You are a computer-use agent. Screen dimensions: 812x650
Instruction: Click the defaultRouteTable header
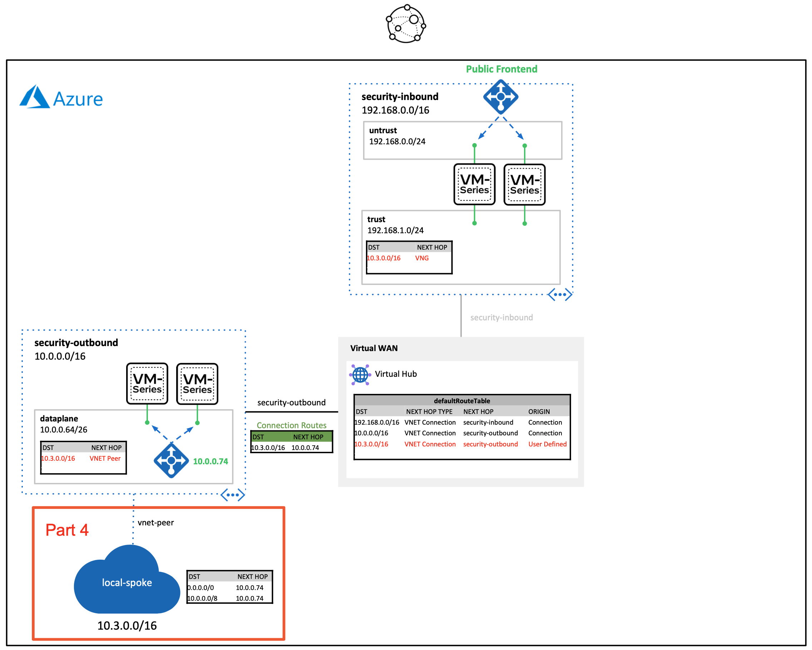[x=462, y=400]
